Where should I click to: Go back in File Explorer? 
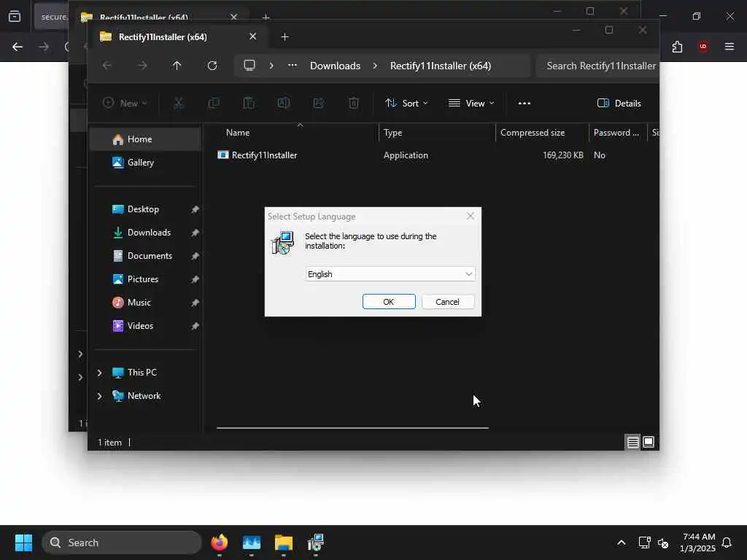point(107,66)
